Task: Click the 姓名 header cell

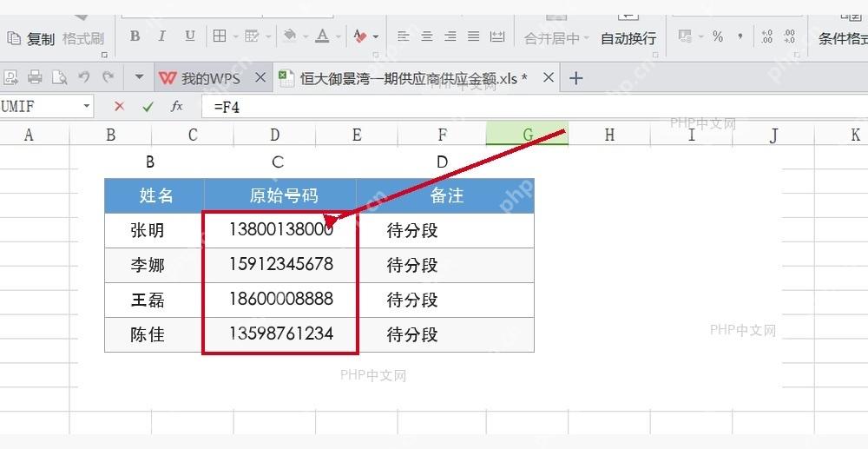Action: click(155, 195)
